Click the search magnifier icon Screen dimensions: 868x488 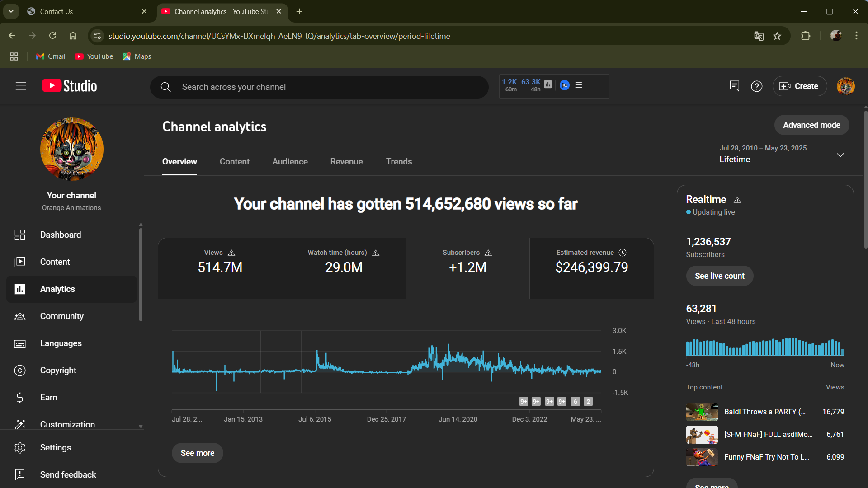(x=166, y=87)
